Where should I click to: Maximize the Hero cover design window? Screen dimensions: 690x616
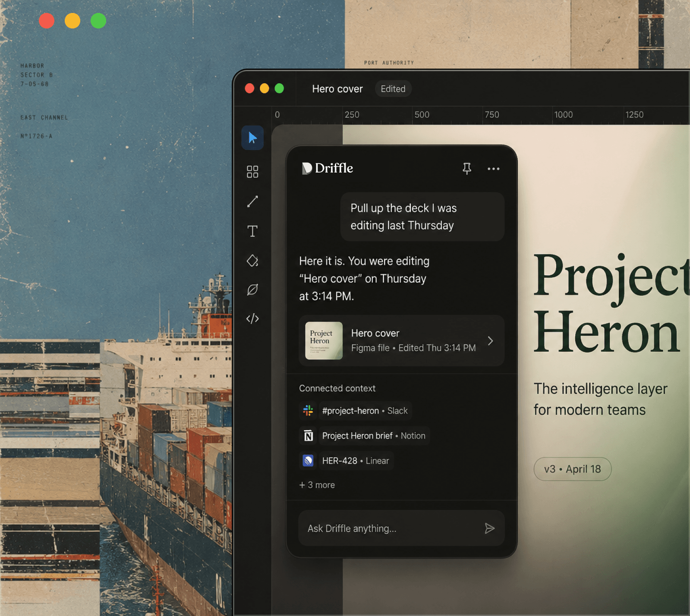click(x=279, y=88)
